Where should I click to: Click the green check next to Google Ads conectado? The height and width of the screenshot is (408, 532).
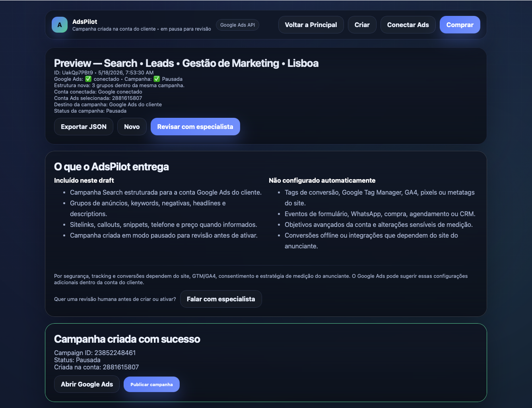point(88,79)
